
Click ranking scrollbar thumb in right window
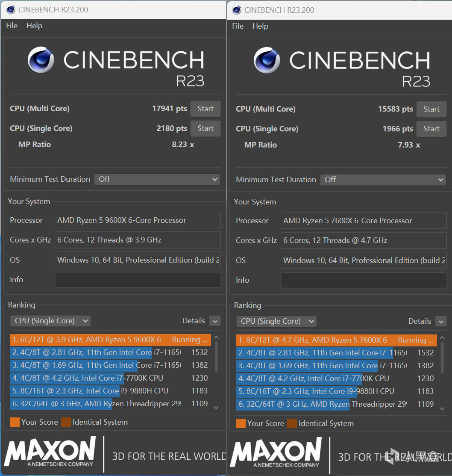pyautogui.click(x=442, y=357)
